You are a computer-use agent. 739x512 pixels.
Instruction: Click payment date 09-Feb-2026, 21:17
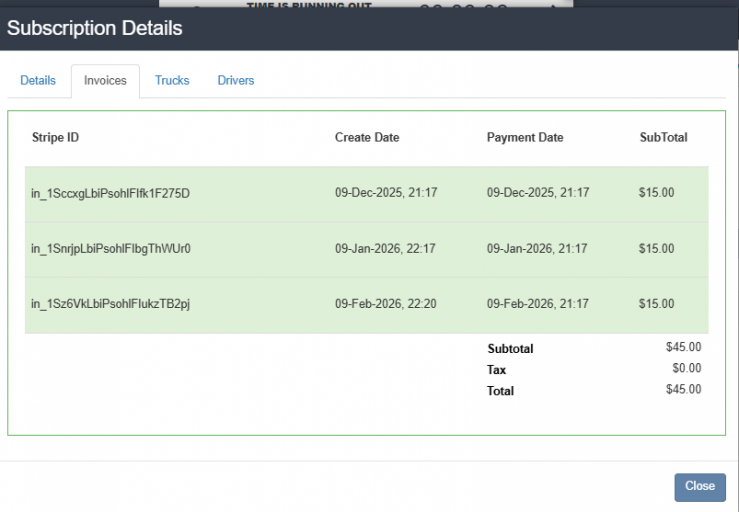[538, 304]
